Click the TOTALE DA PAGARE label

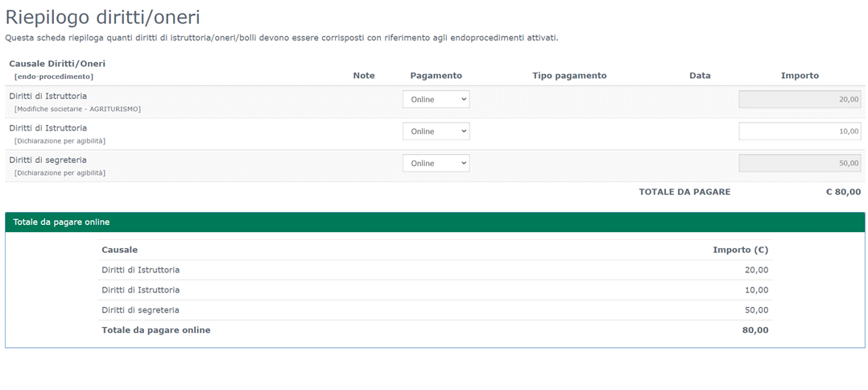click(684, 192)
